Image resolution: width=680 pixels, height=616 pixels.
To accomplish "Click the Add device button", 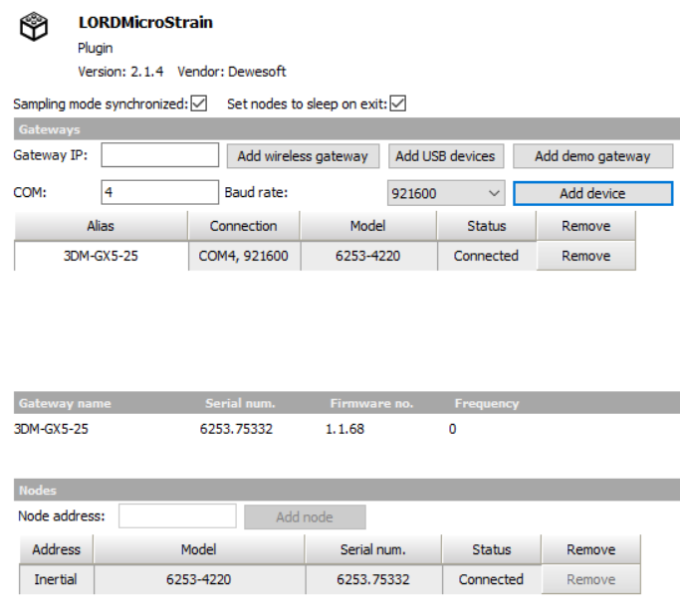I will (x=592, y=193).
